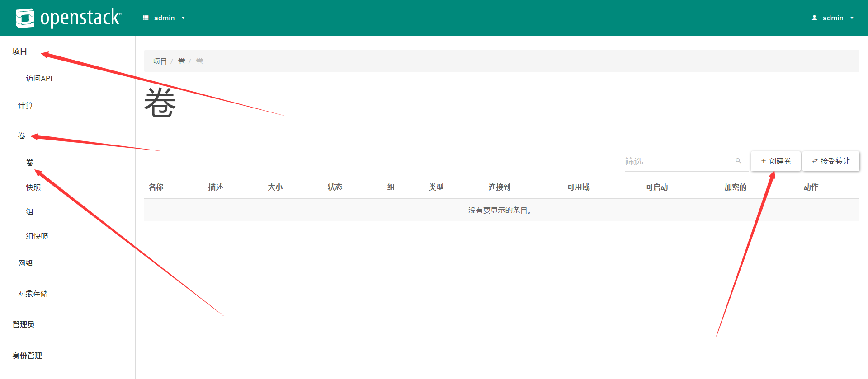Open the admin user account menu

[x=833, y=18]
